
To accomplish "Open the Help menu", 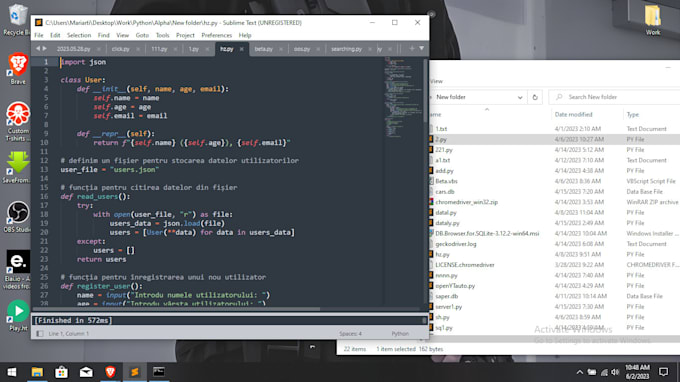I will (x=245, y=35).
